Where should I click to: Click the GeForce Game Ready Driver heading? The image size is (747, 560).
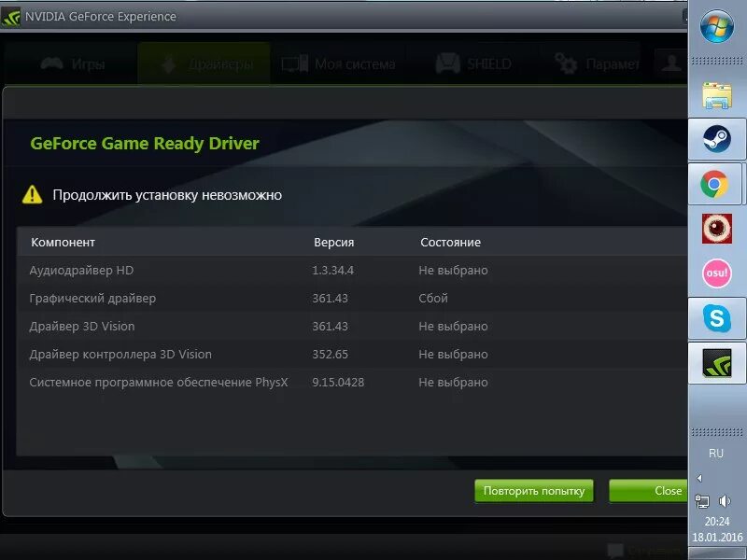point(145,144)
